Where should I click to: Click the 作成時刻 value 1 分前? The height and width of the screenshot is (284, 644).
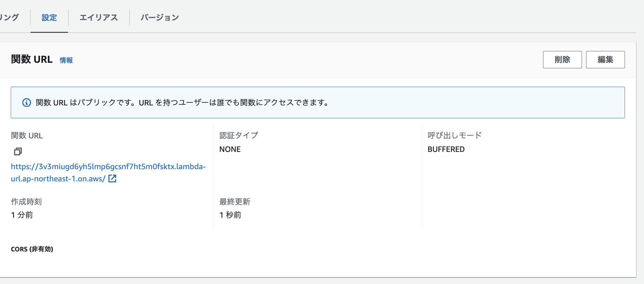pos(22,215)
